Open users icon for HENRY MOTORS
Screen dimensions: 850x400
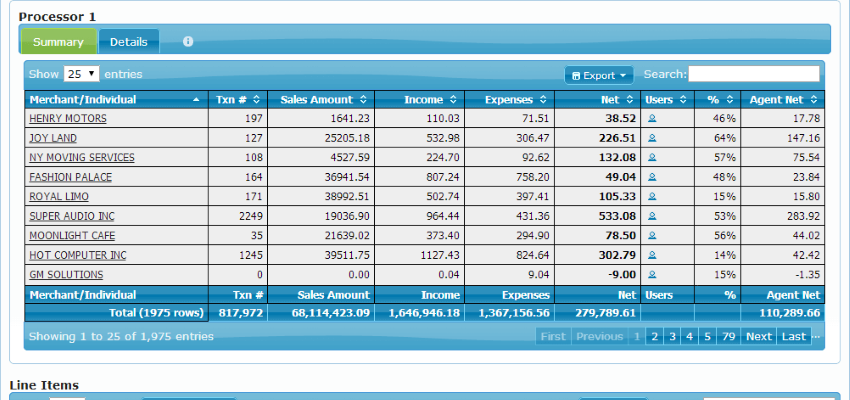(x=652, y=118)
